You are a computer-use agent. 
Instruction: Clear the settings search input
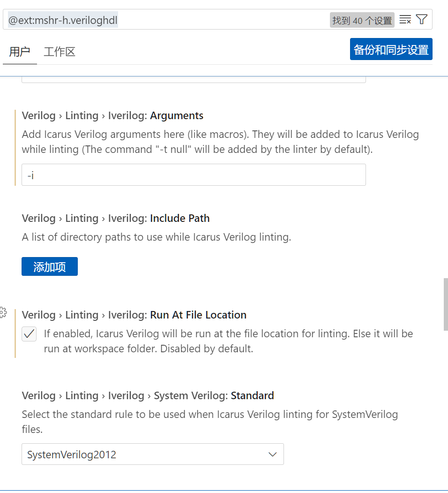tap(405, 20)
